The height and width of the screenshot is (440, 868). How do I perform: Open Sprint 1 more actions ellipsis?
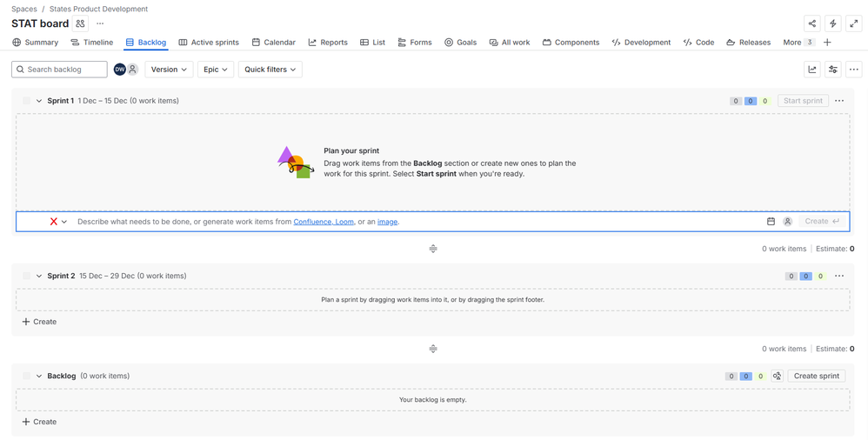coord(839,101)
